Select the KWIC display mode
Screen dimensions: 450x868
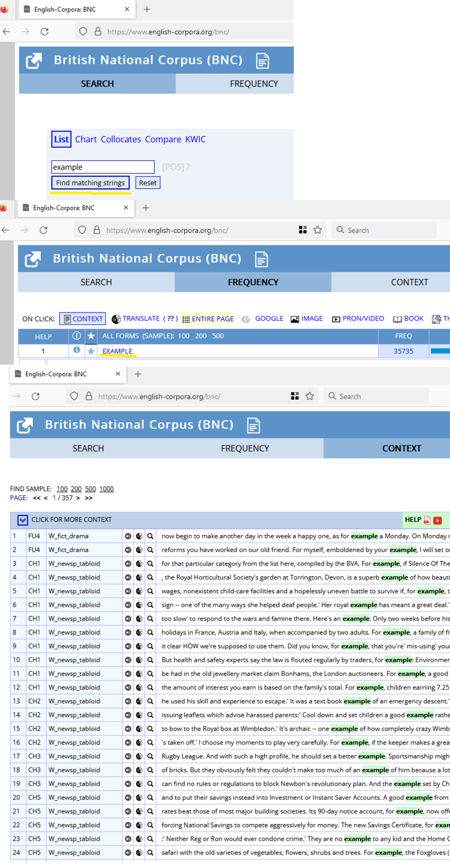195,139
